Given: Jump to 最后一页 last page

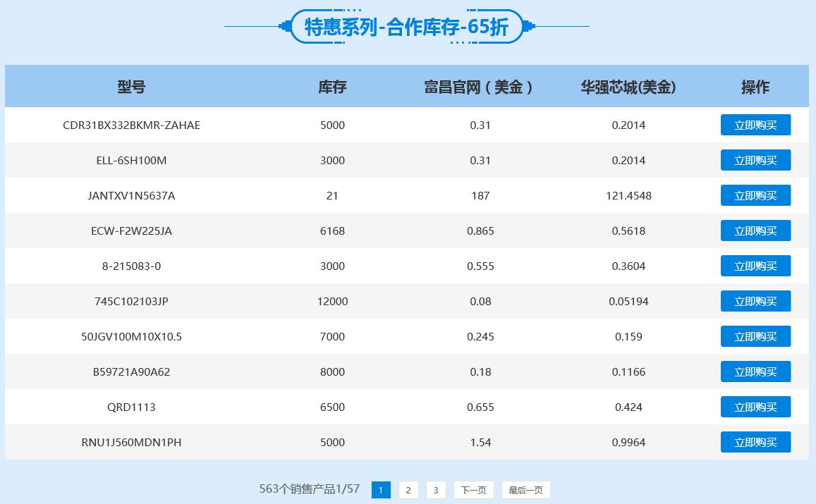Looking at the screenshot, I should tap(524, 489).
